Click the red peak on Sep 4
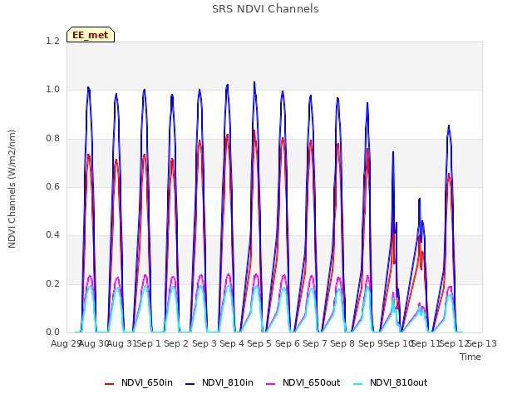 pos(227,135)
